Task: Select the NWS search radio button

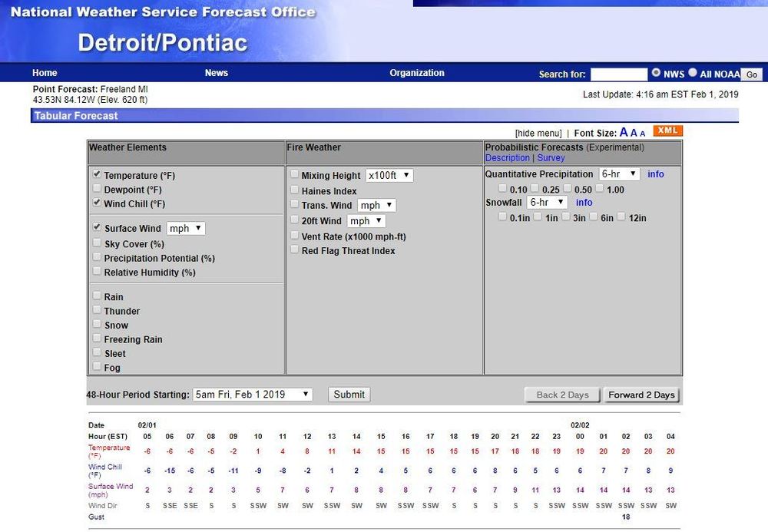Action: [657, 72]
